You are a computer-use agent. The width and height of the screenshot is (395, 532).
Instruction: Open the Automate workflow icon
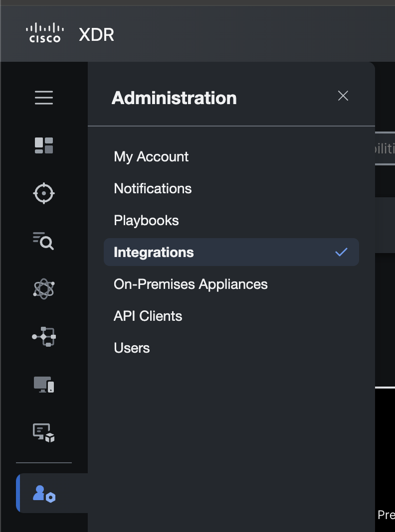(44, 337)
